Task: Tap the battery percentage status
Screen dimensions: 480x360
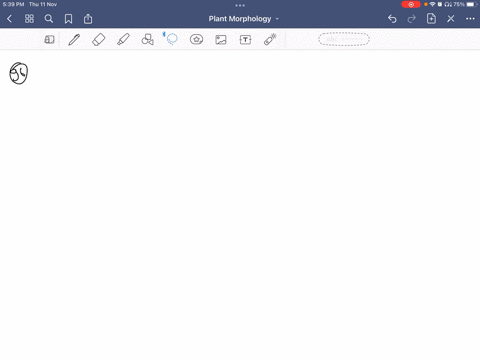Action: (459, 4)
